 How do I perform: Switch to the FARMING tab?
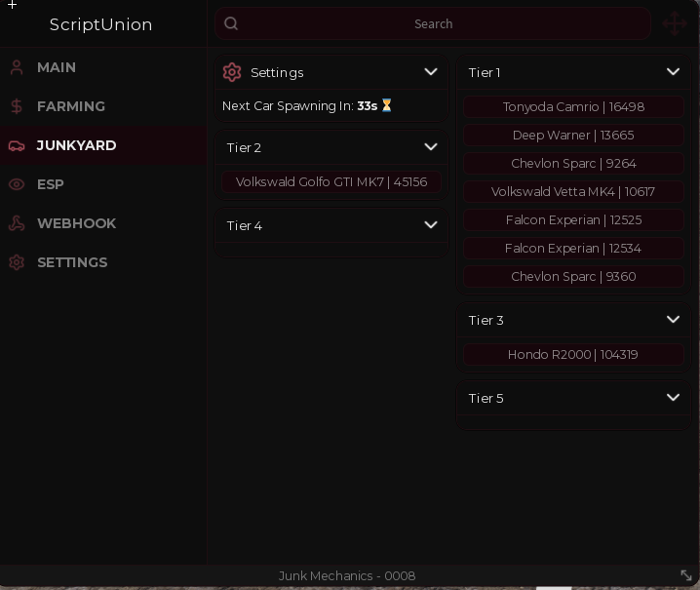103,106
